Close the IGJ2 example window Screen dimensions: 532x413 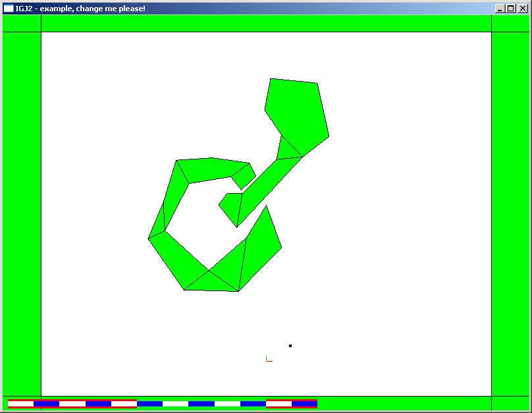523,9
